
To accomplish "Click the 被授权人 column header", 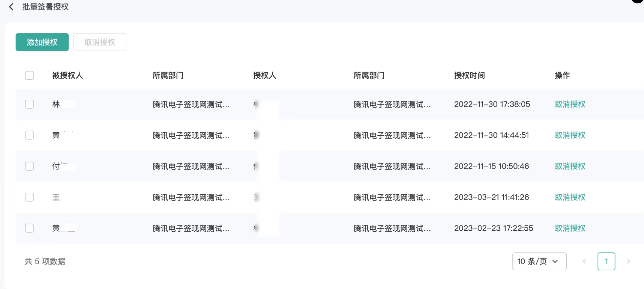I will (67, 75).
